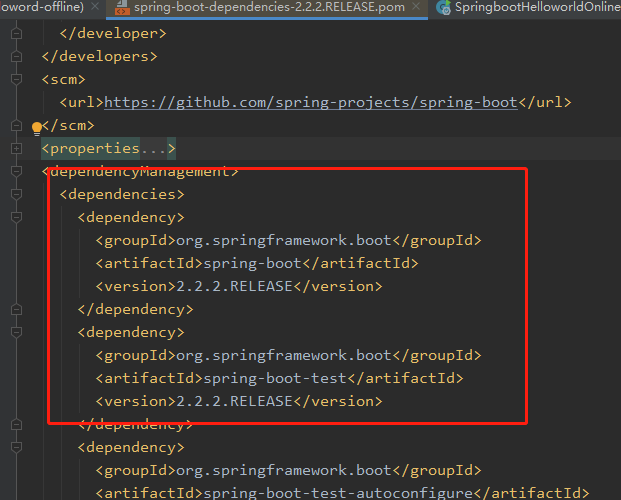
Task: Click the <dependencies> tag line
Action: 122,195
